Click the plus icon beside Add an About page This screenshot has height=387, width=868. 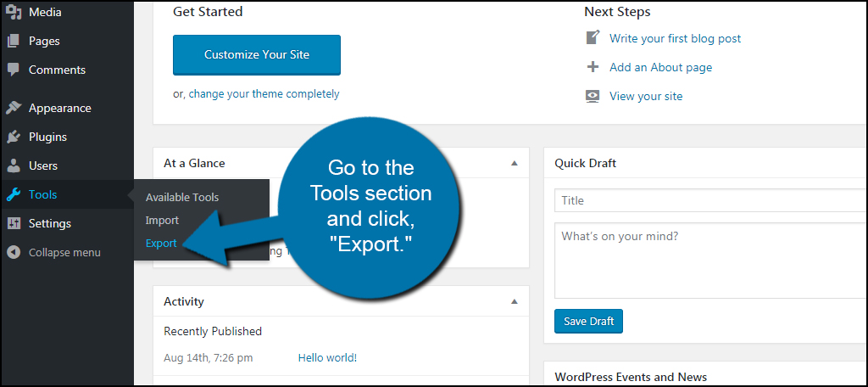click(593, 67)
